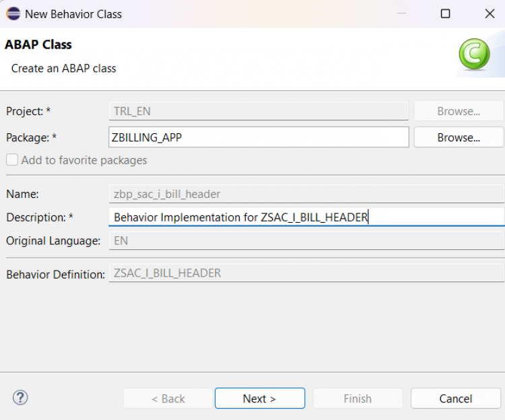Click the ABAP Class heading text

pos(38,45)
